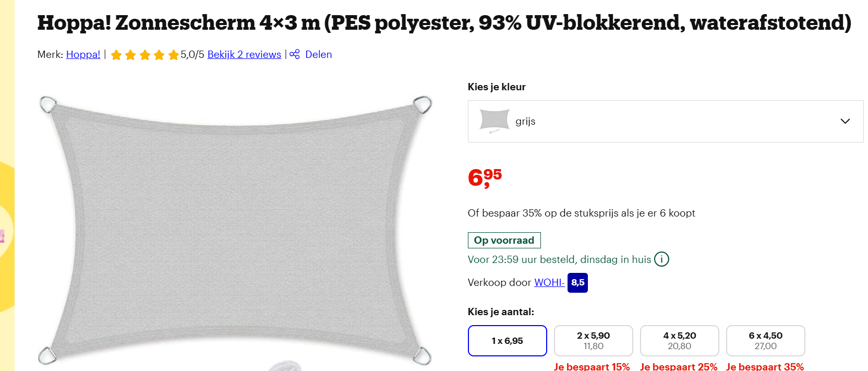
Task: Select quantity option 2 x 5,90
Action: click(593, 340)
